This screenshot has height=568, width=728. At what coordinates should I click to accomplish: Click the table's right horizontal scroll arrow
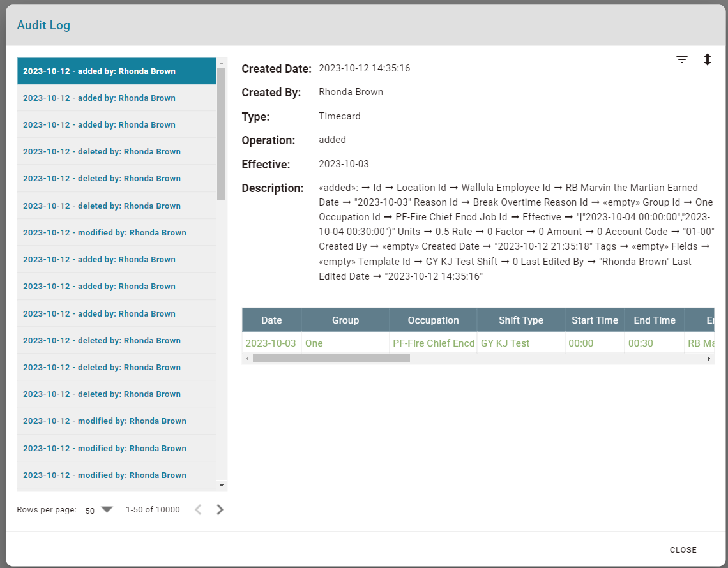708,359
